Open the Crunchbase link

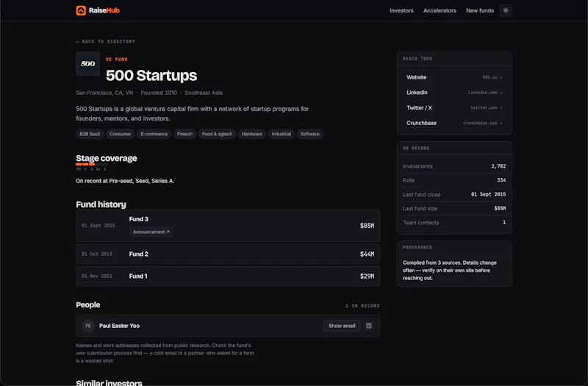[454, 123]
